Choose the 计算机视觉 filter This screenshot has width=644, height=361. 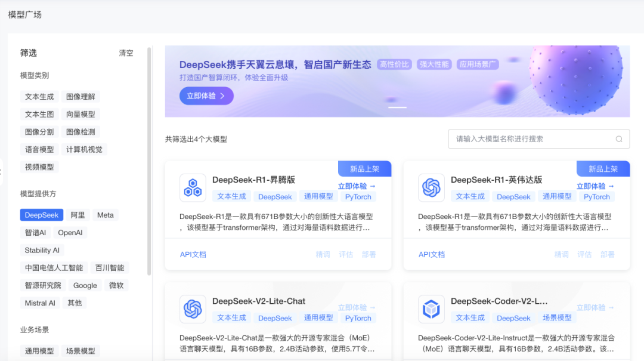[x=84, y=150]
